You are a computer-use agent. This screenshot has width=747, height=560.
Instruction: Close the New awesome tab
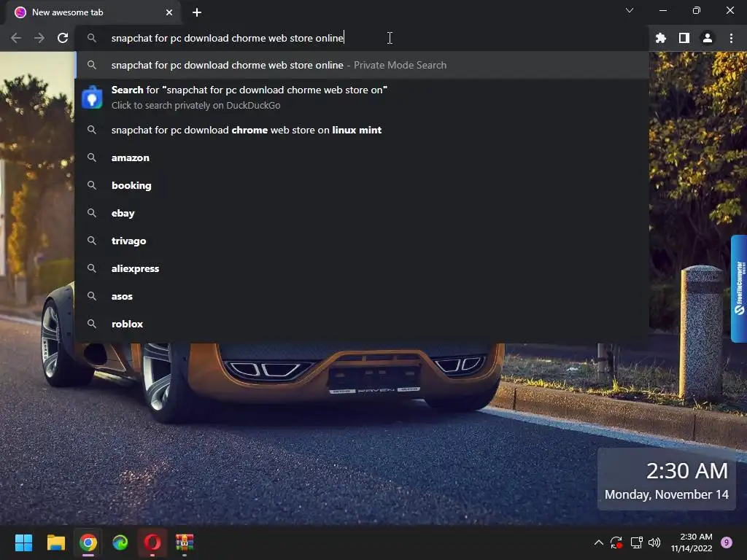[x=169, y=12]
